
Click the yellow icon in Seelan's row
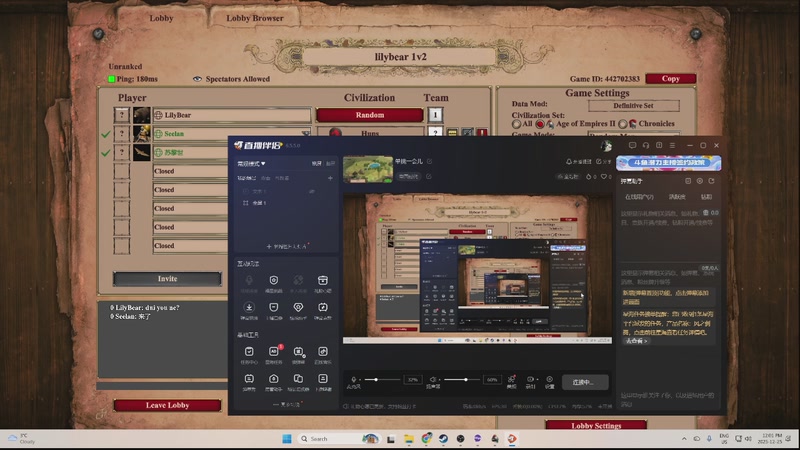click(452, 133)
